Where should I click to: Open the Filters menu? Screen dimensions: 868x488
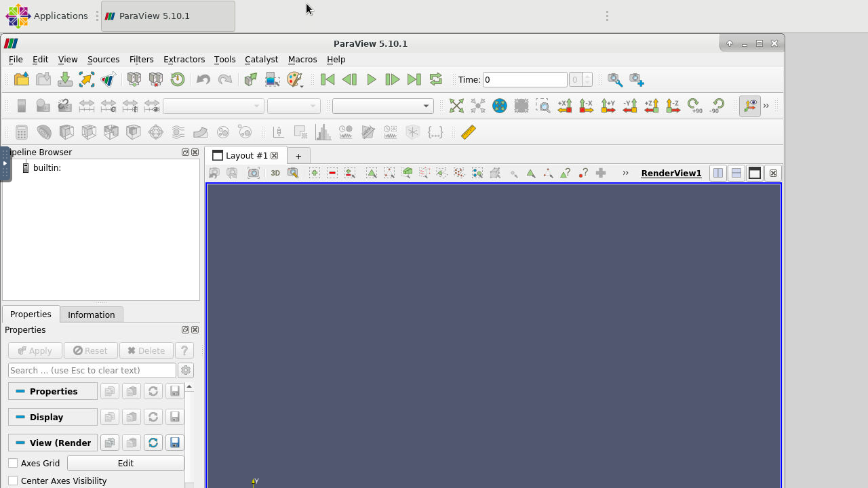point(141,59)
